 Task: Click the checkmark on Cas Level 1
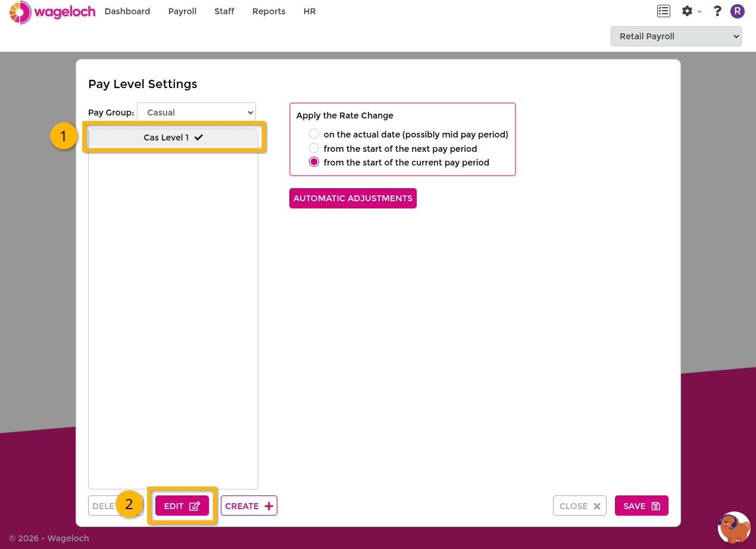pos(199,138)
